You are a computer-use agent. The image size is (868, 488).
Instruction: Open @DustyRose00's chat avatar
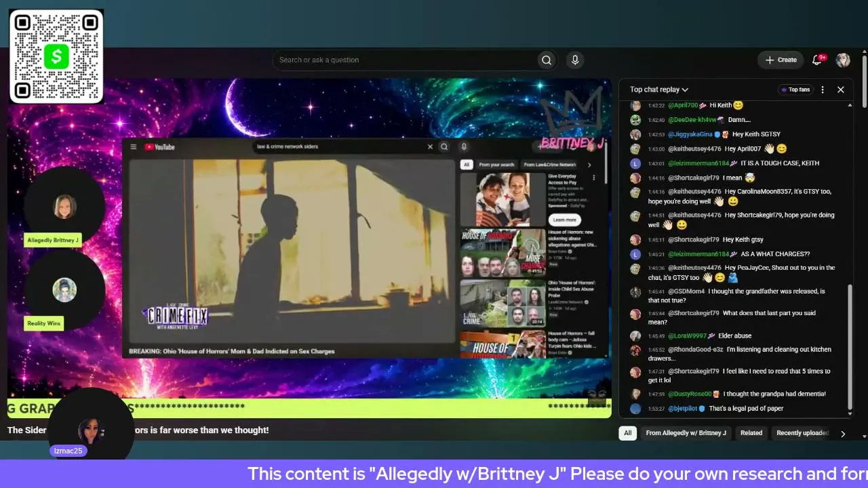(635, 394)
